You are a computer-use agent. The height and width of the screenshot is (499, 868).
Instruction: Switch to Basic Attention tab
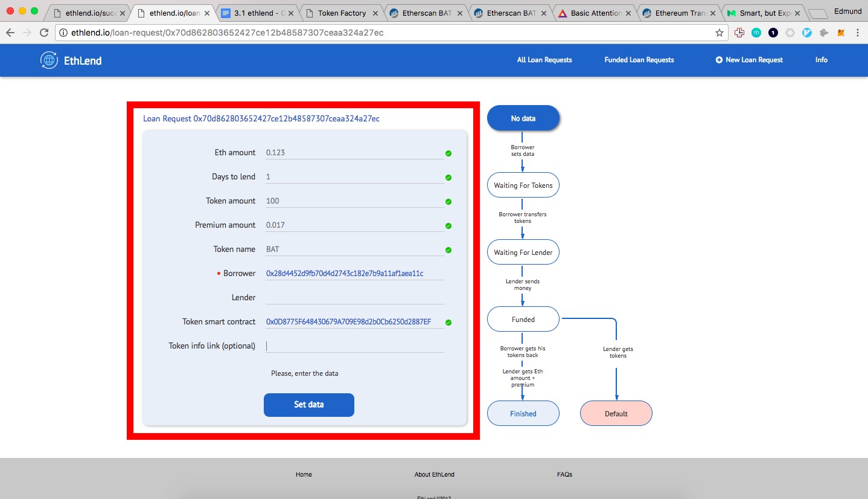click(596, 13)
